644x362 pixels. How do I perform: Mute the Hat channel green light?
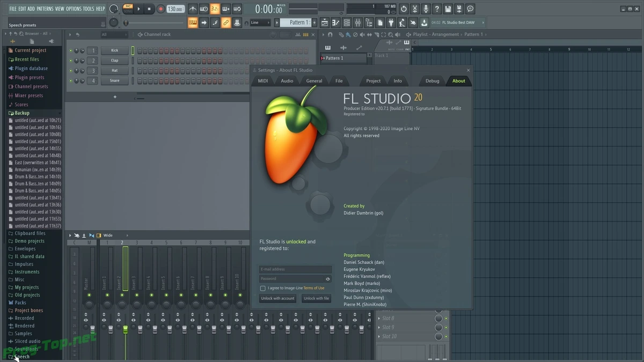pyautogui.click(x=70, y=71)
